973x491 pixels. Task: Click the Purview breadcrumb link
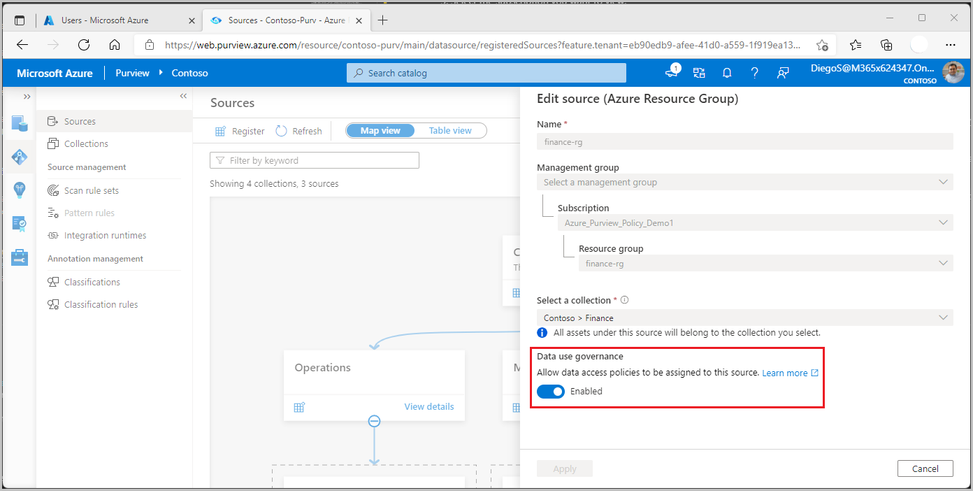point(132,73)
